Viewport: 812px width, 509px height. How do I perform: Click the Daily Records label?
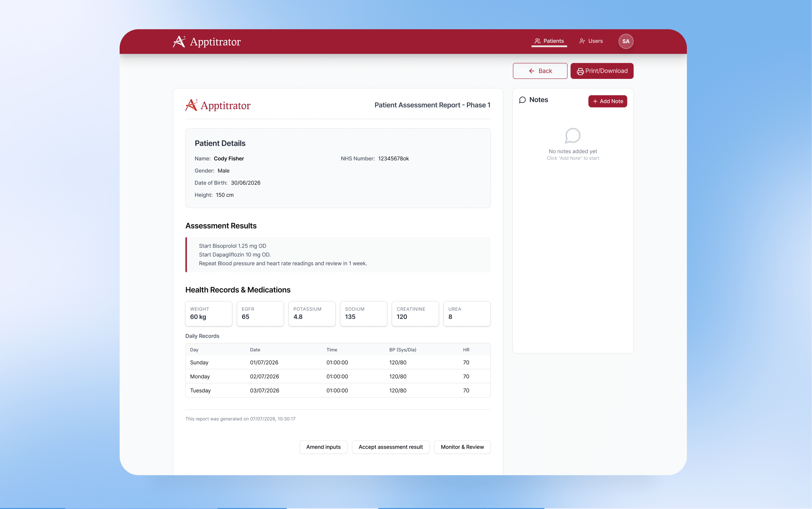coord(202,336)
